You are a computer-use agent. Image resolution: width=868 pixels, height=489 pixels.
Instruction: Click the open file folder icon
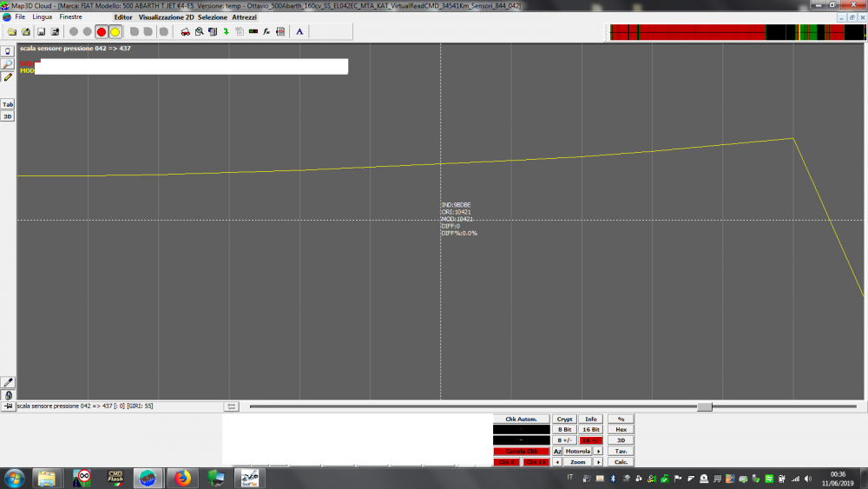click(11, 31)
